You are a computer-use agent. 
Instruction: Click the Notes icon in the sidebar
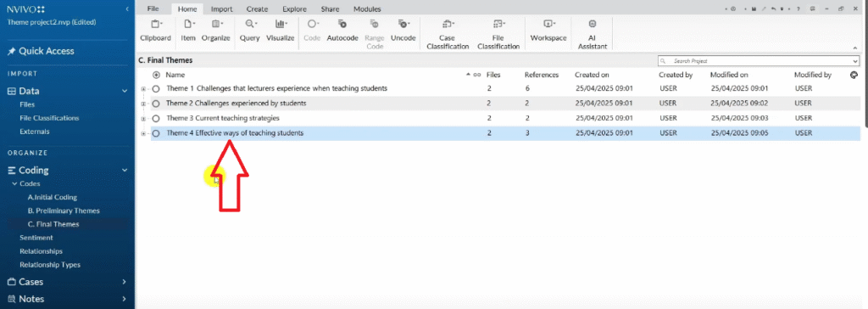click(11, 299)
